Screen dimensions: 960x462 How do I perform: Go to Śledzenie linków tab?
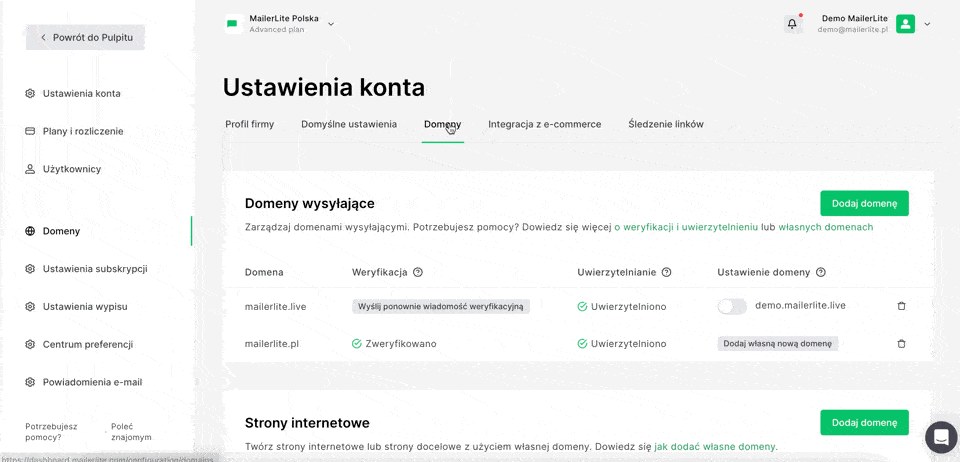tap(666, 124)
